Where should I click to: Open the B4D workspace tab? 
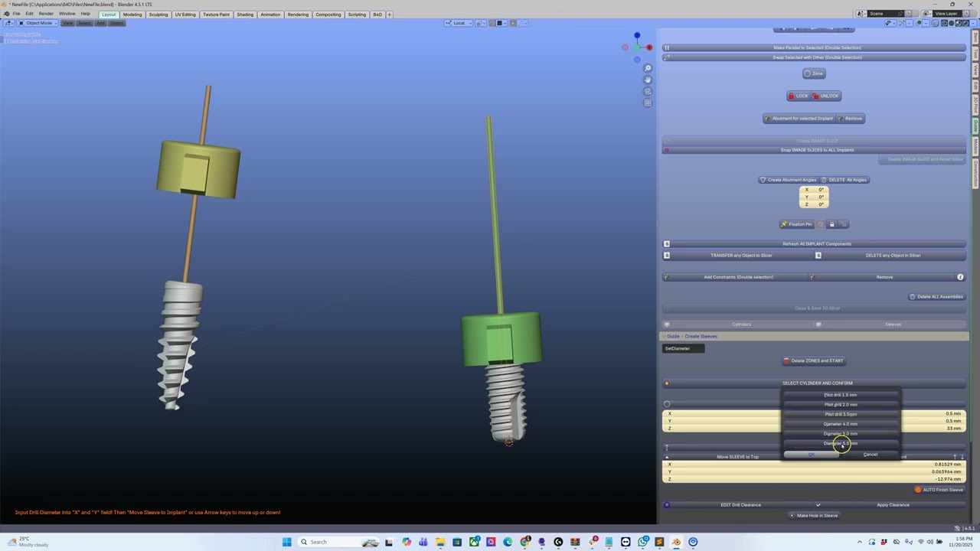(x=377, y=15)
